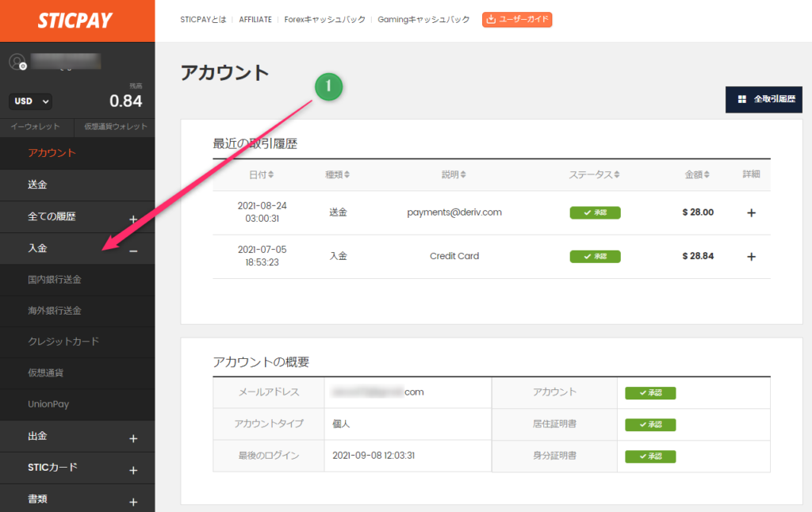
Task: Collapse the 入金 menu minus icon
Action: [x=133, y=251]
